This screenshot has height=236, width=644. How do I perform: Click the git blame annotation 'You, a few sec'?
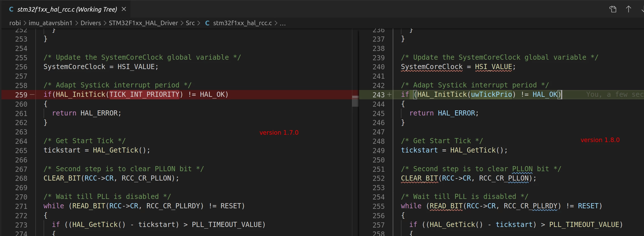615,95
